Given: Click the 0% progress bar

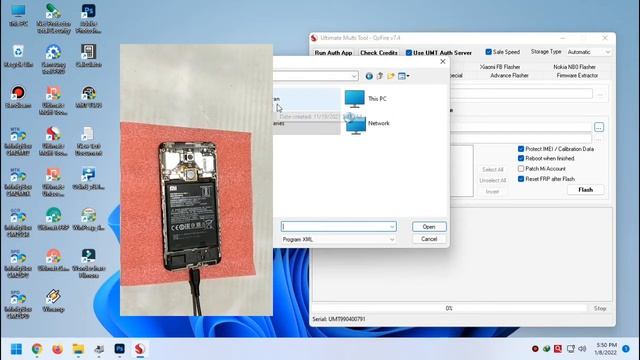Looking at the screenshot, I should click(x=449, y=309).
